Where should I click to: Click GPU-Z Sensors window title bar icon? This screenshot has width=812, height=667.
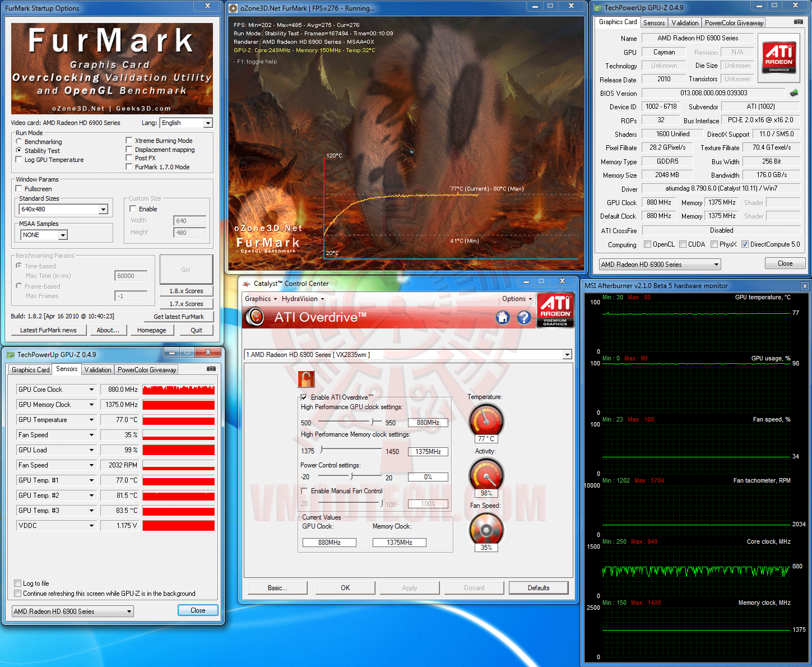point(10,355)
